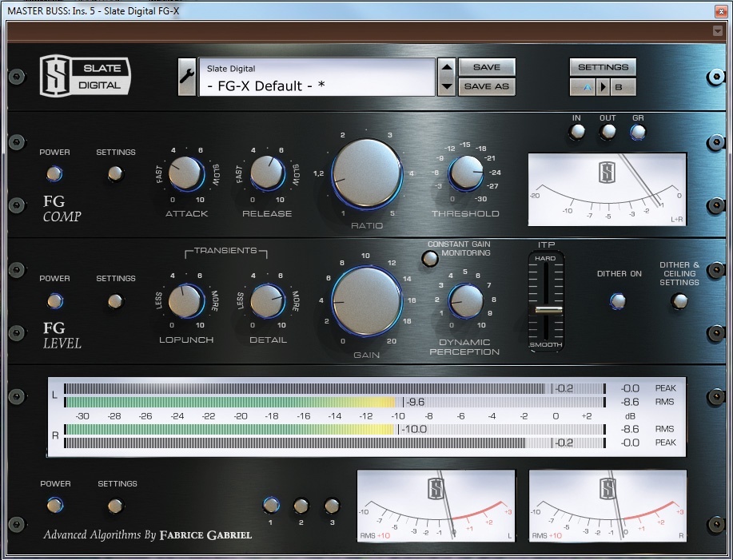Click the Release knob
733x560 pixels.
(268, 173)
